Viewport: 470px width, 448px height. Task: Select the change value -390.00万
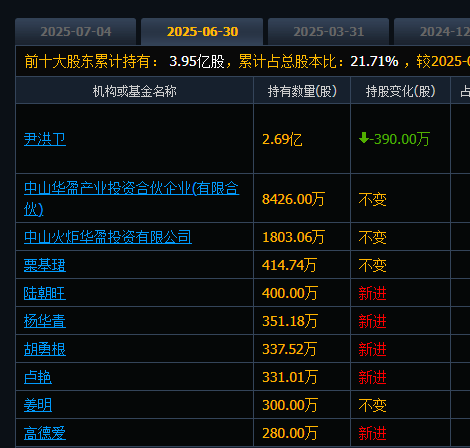(x=399, y=139)
